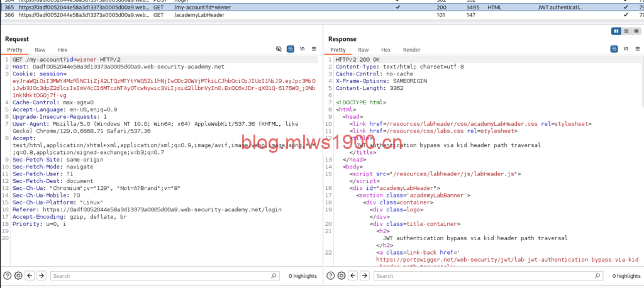Go to previous match in Response search
Viewport: 644px width, 288px height.
(353, 275)
